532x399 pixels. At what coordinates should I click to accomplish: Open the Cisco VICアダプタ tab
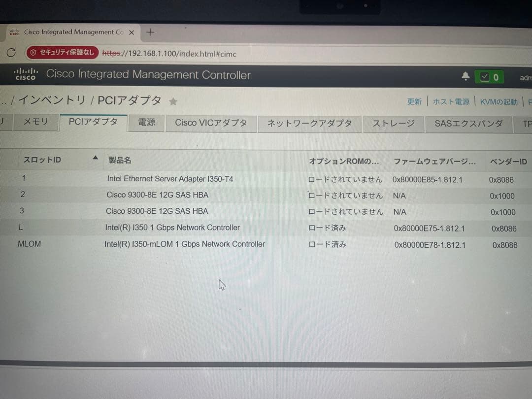click(x=211, y=124)
